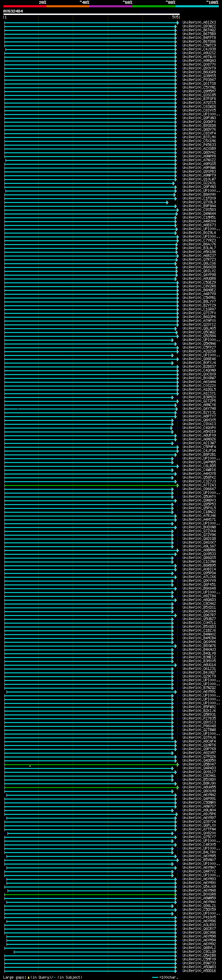Select label UniRef100_A9ZT84

(199, 596)
